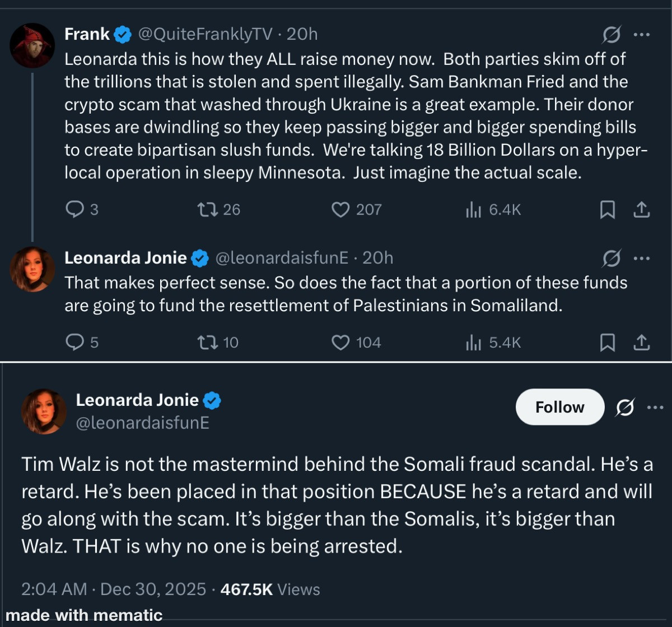Click Frank's profile avatar

point(32,45)
